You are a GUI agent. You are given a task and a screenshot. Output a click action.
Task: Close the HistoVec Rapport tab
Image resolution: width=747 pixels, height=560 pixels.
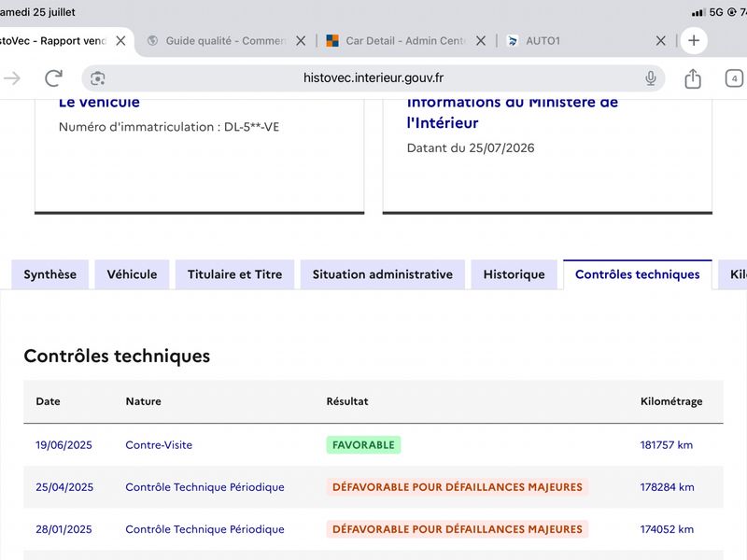click(121, 41)
